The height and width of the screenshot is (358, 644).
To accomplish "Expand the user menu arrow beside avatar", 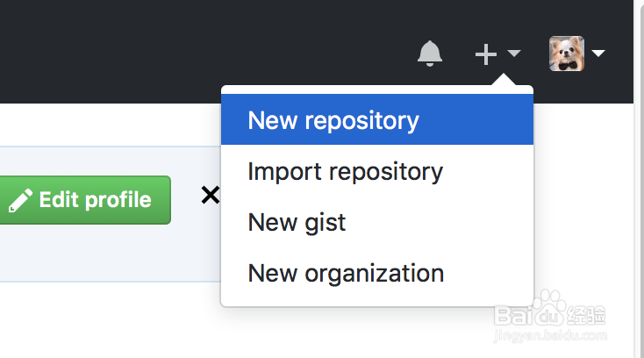I will (598, 54).
